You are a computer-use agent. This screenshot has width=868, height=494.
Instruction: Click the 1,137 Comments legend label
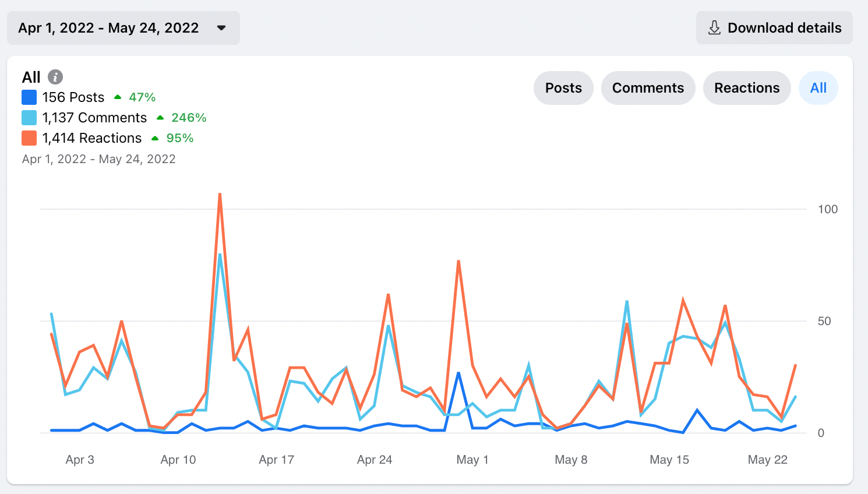click(94, 118)
